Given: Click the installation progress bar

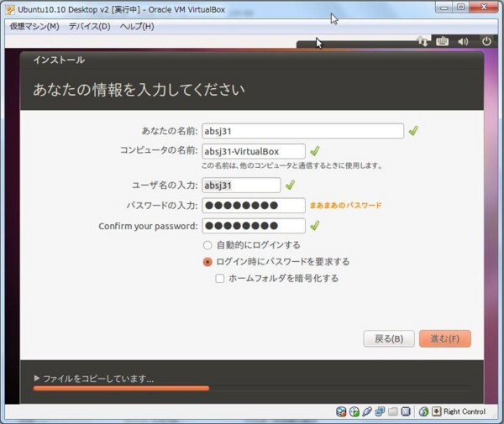Looking at the screenshot, I should coord(252,389).
